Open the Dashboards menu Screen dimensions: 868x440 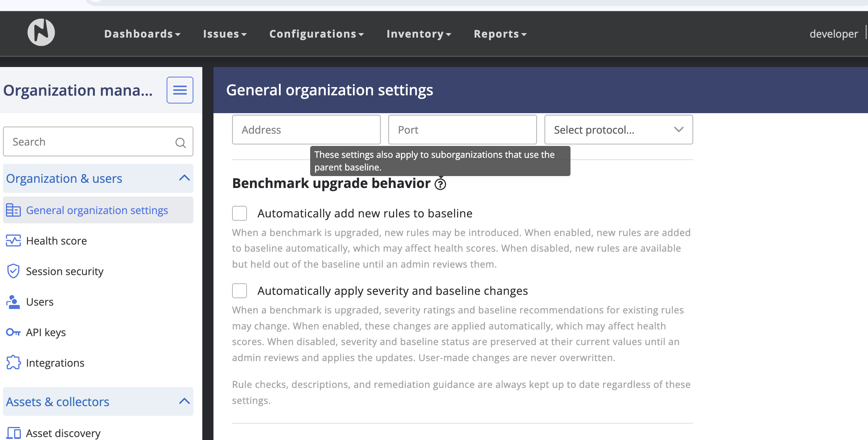(142, 34)
